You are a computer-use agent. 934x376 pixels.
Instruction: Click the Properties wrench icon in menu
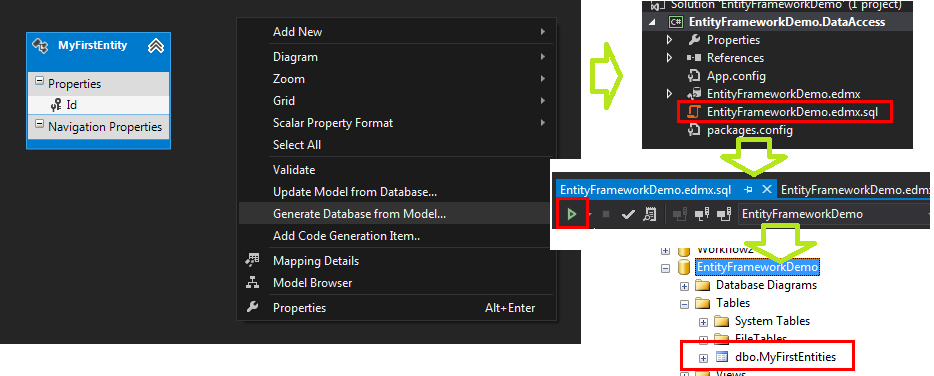coord(253,307)
